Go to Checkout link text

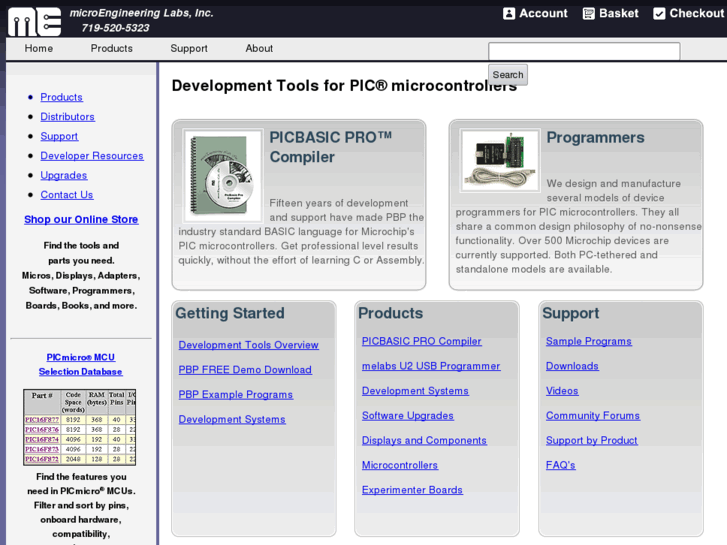[x=696, y=13]
